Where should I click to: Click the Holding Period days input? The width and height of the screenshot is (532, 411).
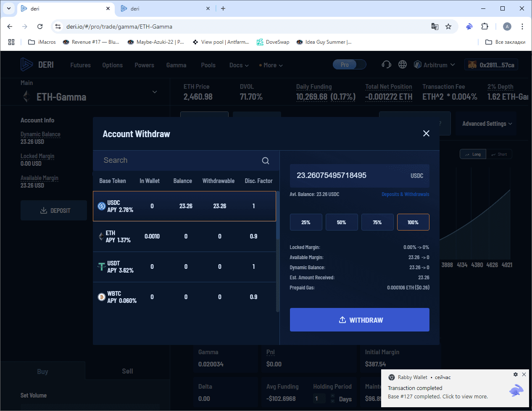click(x=320, y=398)
